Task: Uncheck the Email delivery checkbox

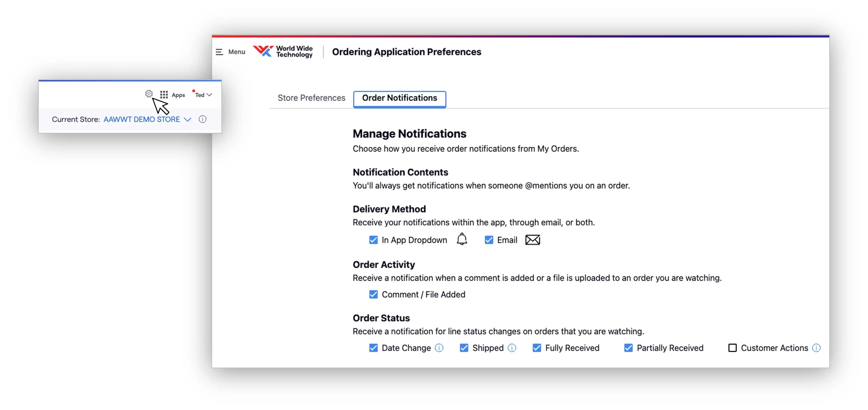Action: [489, 240]
